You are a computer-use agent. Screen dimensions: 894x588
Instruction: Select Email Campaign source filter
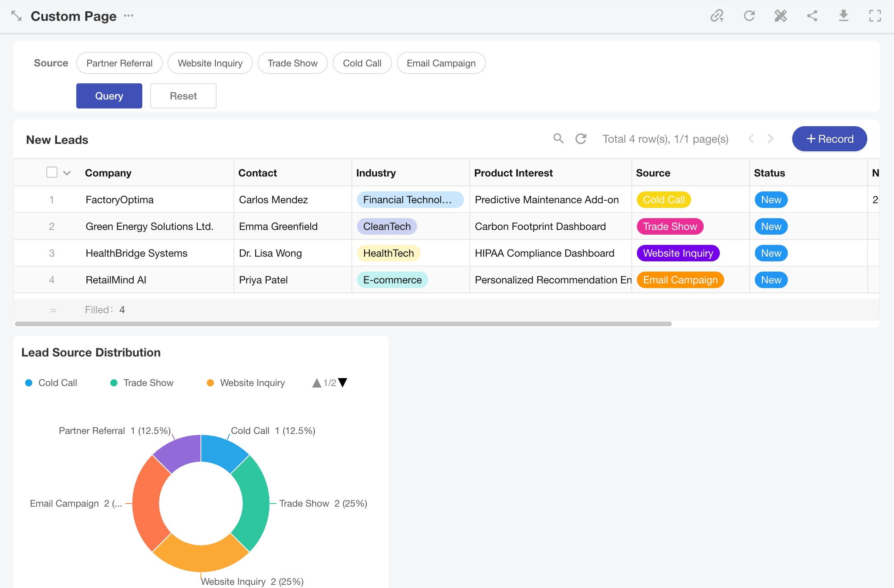[x=441, y=63]
